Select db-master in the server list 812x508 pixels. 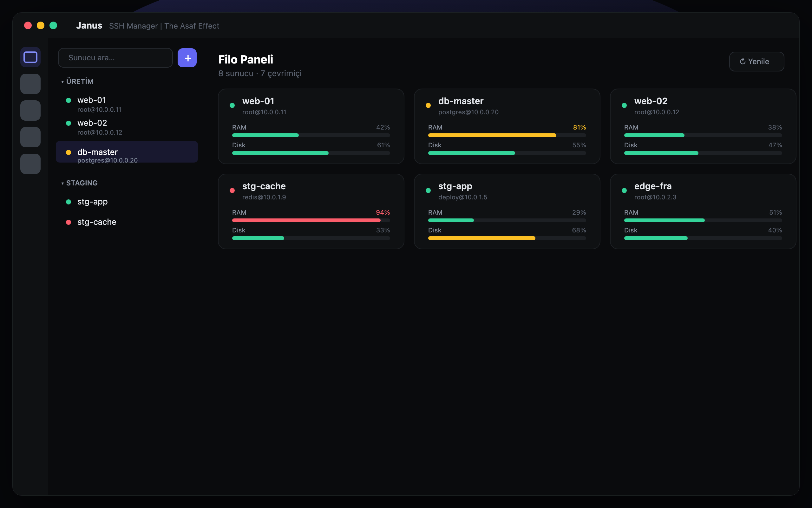coord(127,152)
